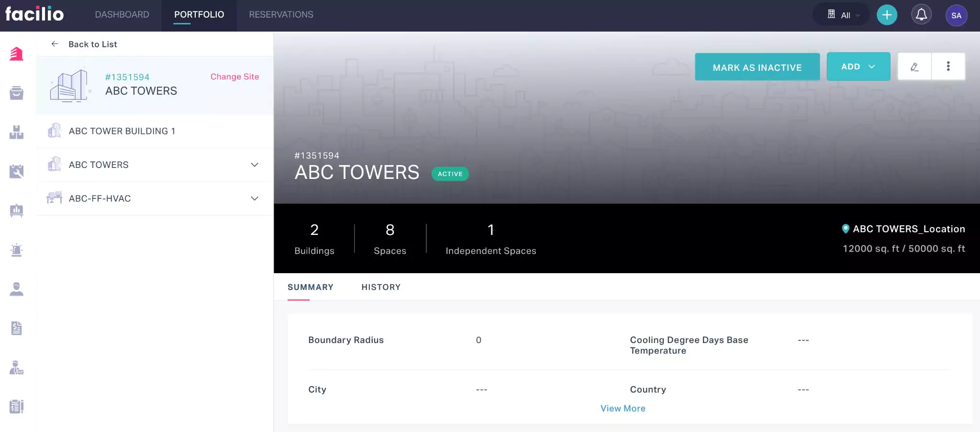980x432 pixels.
Task: Switch to the SUMMARY tab
Action: pyautogui.click(x=311, y=287)
